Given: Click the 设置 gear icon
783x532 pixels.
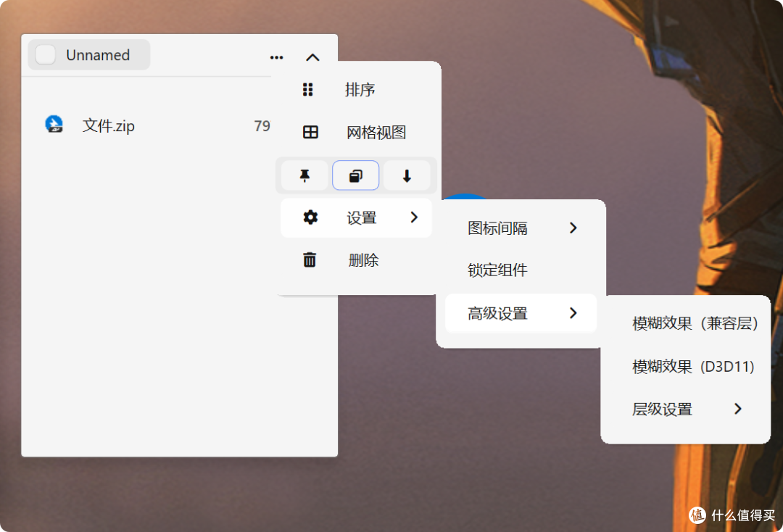Looking at the screenshot, I should coord(310,217).
